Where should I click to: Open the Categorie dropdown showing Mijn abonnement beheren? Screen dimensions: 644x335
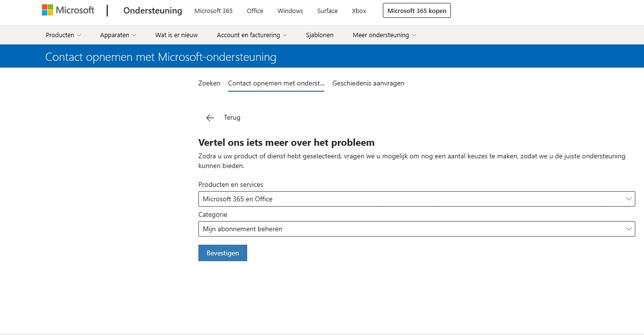(x=417, y=229)
